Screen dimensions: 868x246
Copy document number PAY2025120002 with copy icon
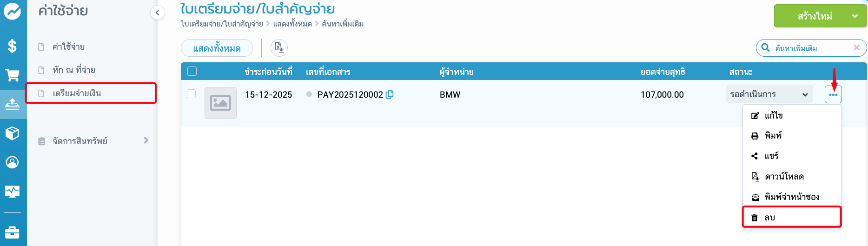(x=390, y=94)
